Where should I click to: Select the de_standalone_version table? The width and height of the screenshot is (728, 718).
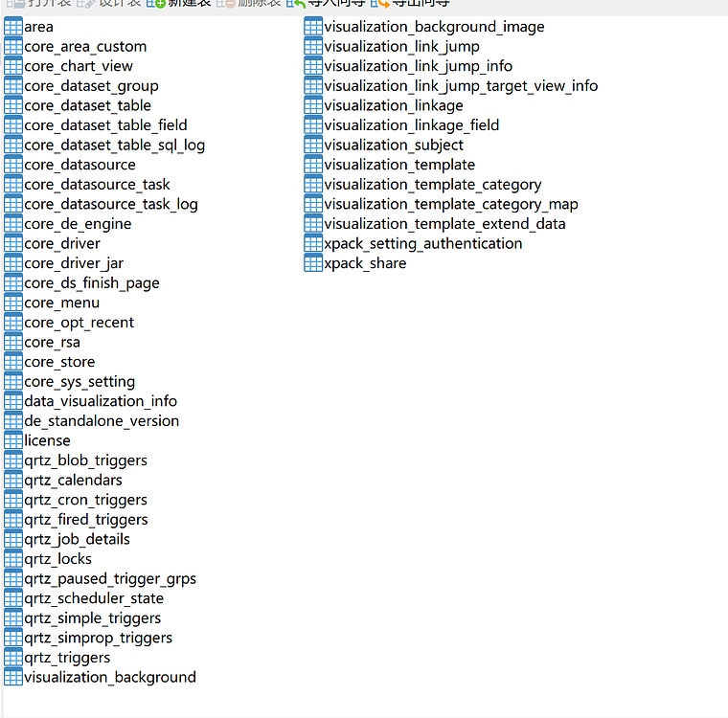click(x=102, y=421)
